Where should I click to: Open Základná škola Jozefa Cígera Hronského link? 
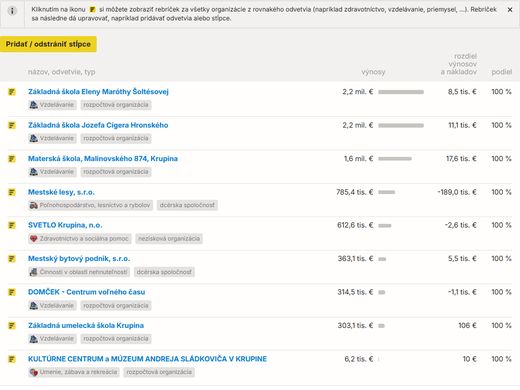tap(98, 125)
